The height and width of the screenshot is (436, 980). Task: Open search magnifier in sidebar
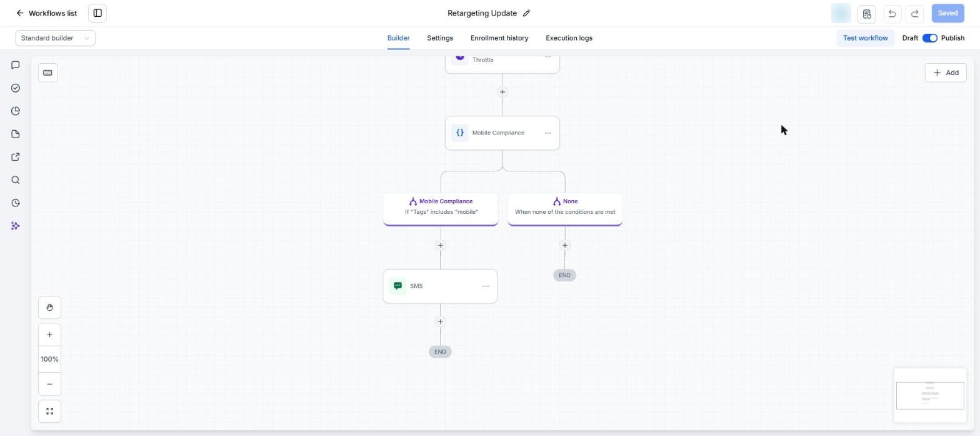point(16,180)
